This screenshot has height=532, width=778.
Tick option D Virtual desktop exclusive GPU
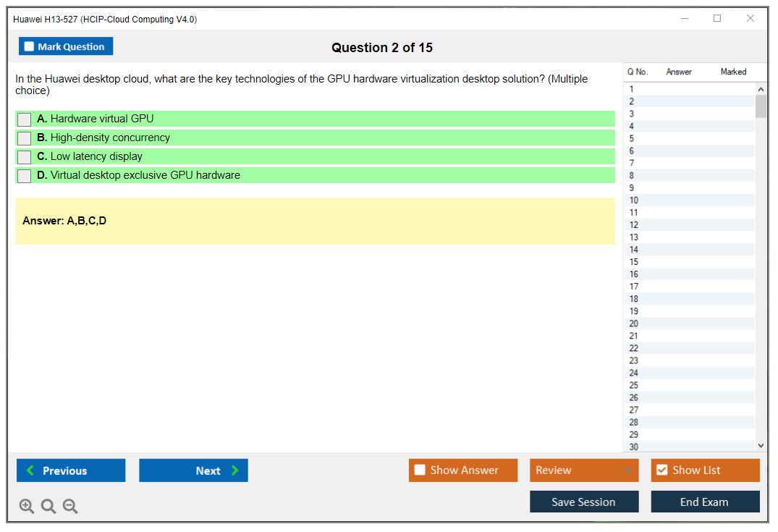[x=25, y=176]
